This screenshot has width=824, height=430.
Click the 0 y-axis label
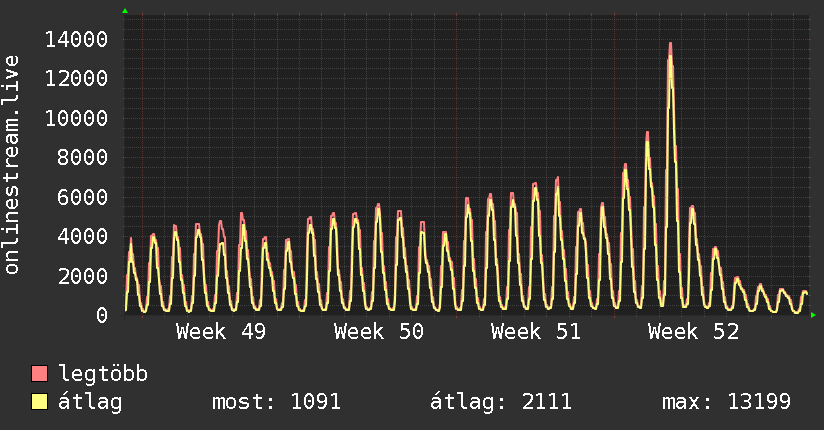tap(101, 315)
